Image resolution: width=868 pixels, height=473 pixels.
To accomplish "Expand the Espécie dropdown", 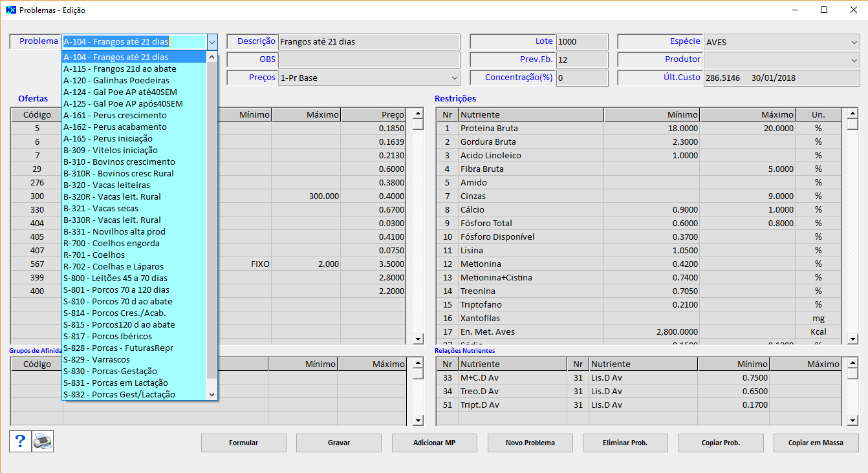I will (855, 42).
